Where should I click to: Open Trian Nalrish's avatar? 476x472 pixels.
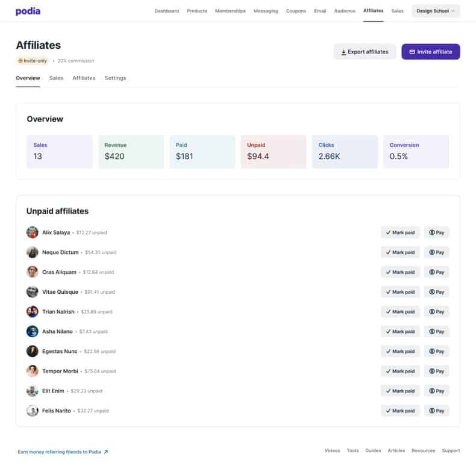[32, 311]
